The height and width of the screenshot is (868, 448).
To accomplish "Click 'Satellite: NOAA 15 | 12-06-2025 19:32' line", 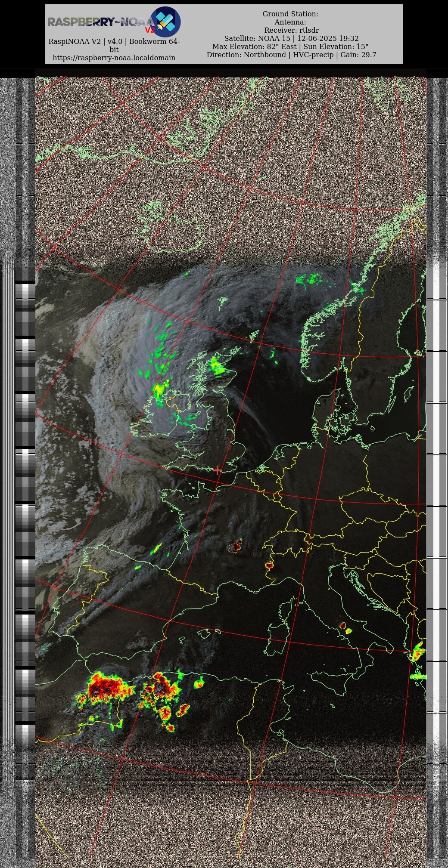I will pos(291,38).
